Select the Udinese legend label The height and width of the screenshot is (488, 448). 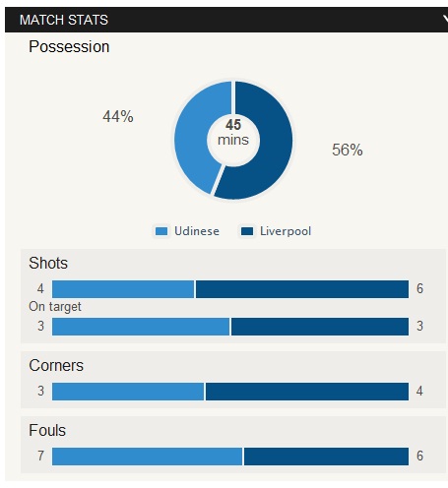point(197,231)
